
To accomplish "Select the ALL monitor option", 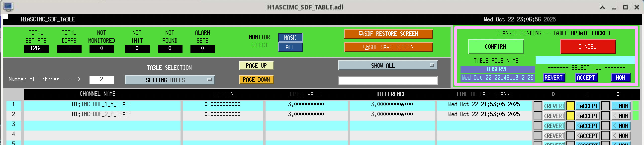I will (x=290, y=47).
